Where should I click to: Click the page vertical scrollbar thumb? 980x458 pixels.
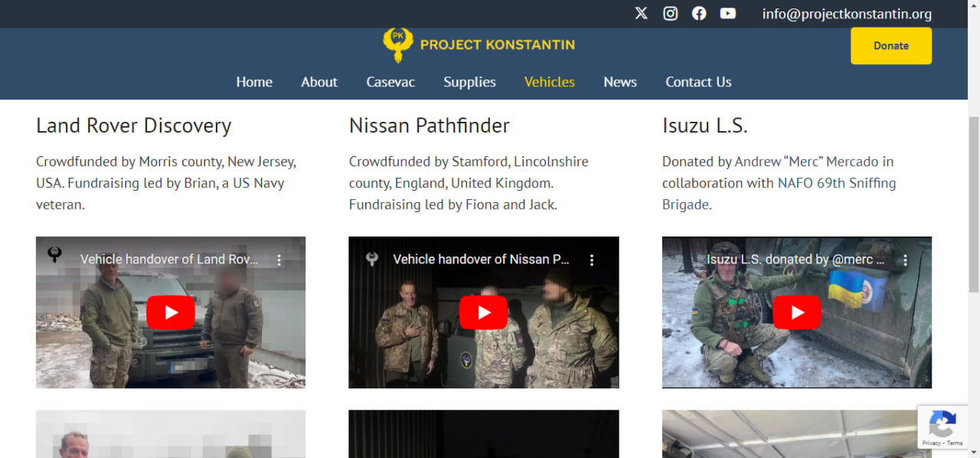[x=974, y=204]
